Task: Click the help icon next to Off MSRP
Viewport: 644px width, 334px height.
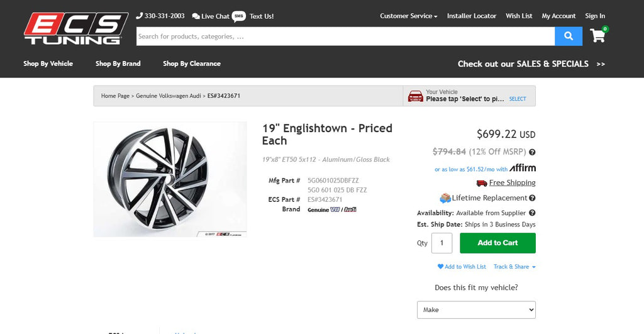Action: [x=532, y=152]
